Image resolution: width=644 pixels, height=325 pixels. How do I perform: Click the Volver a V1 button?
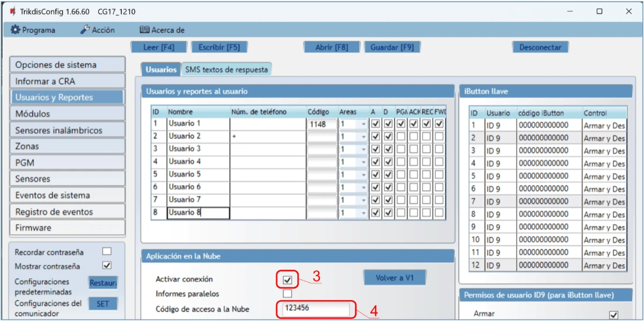pyautogui.click(x=394, y=278)
